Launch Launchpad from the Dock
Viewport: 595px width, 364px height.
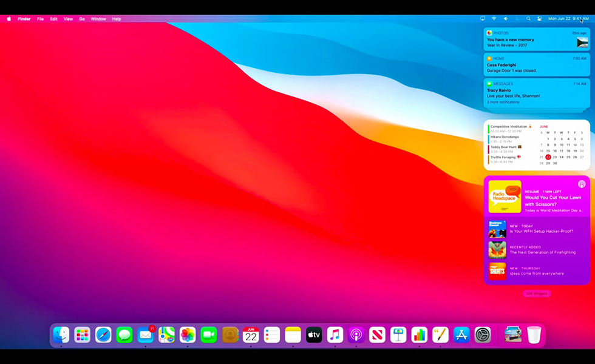click(x=82, y=334)
